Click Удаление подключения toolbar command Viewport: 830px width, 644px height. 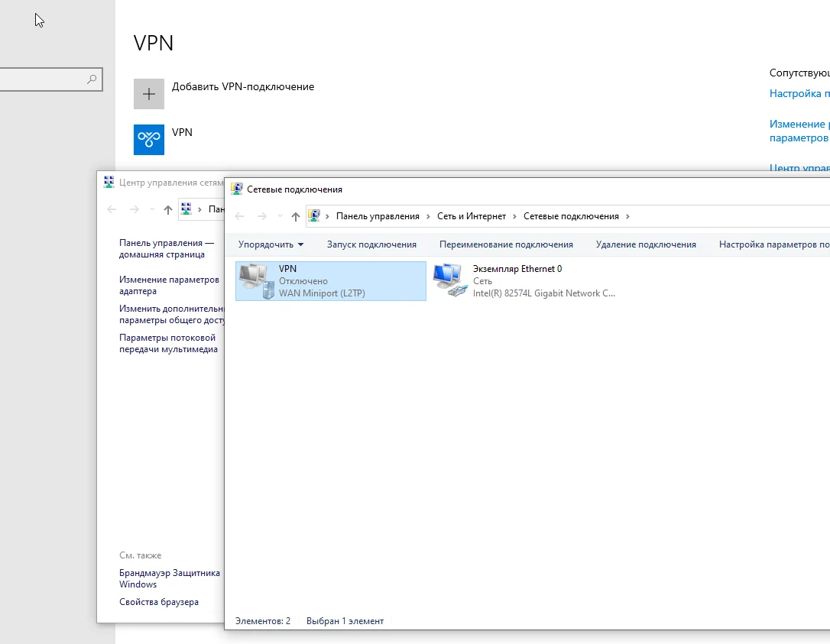(x=646, y=244)
